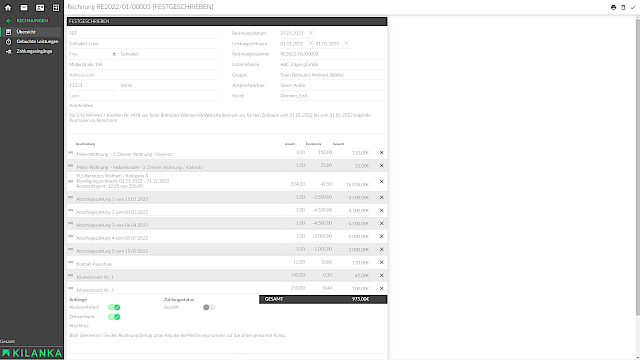Clear the Rechnungsdatum with its X icon
Viewport: 640px width, 360px height.
coord(311,33)
